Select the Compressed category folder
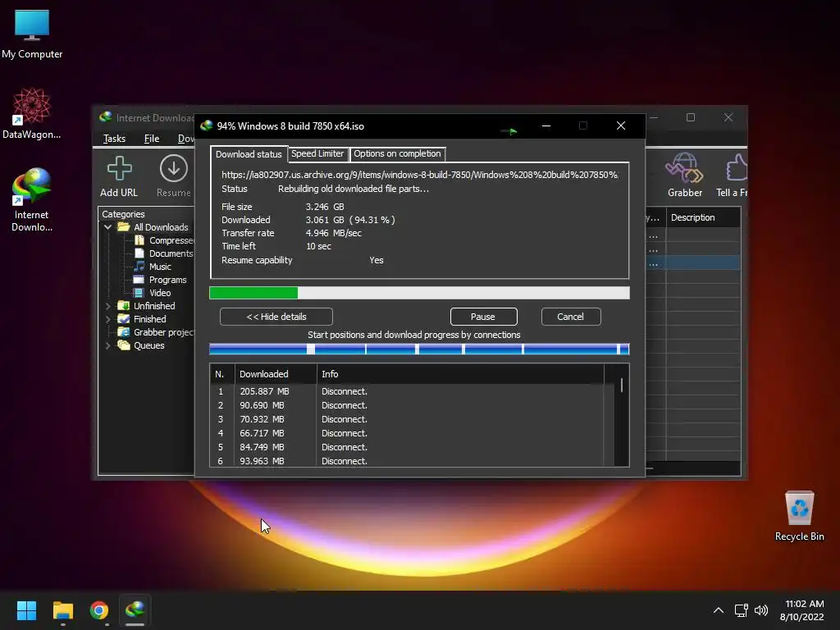 pos(163,240)
